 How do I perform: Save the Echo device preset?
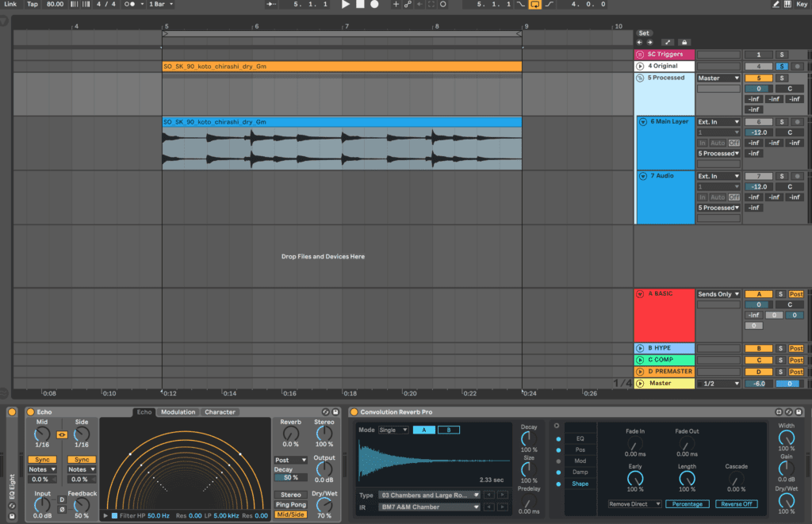pos(335,412)
